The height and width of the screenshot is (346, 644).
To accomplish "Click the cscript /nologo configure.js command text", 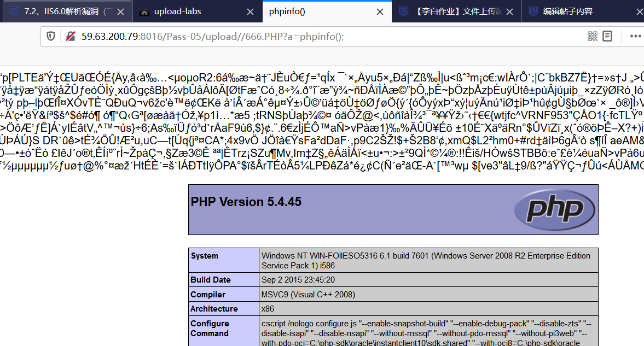I will tap(426, 333).
